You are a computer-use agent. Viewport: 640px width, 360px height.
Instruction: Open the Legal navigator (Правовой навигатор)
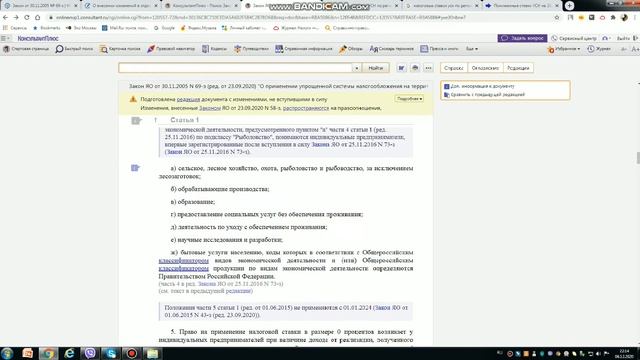pos(171,49)
